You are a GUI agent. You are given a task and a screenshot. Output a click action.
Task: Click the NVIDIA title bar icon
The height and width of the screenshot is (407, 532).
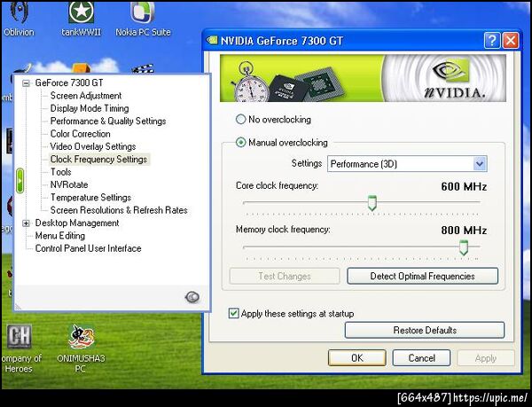coord(212,41)
